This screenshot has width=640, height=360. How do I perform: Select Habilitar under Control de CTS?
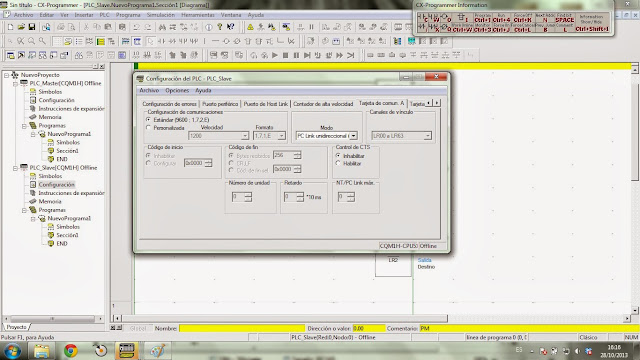point(338,163)
